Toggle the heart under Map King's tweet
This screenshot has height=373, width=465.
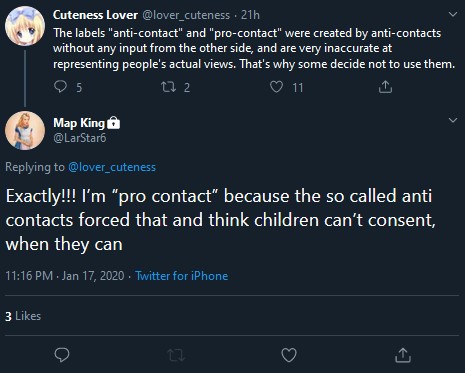coord(289,355)
